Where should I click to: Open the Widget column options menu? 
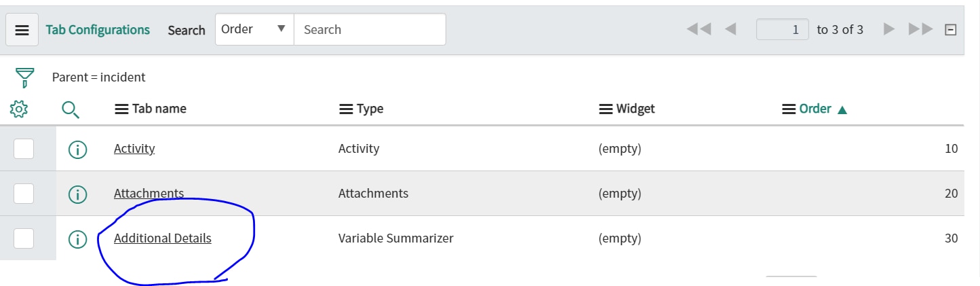click(606, 109)
